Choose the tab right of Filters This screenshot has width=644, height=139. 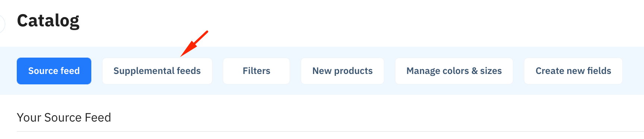point(342,71)
